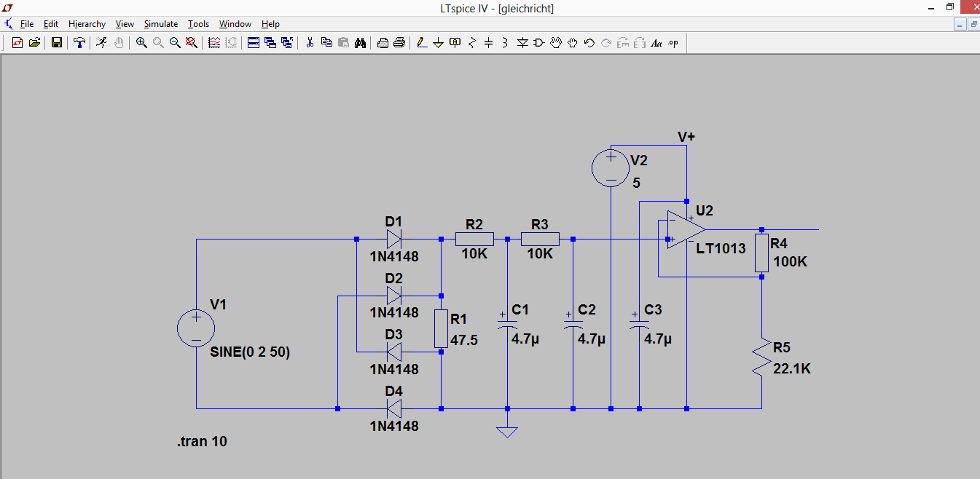
Task: Click the V2 voltage source symbol
Action: click(x=611, y=169)
